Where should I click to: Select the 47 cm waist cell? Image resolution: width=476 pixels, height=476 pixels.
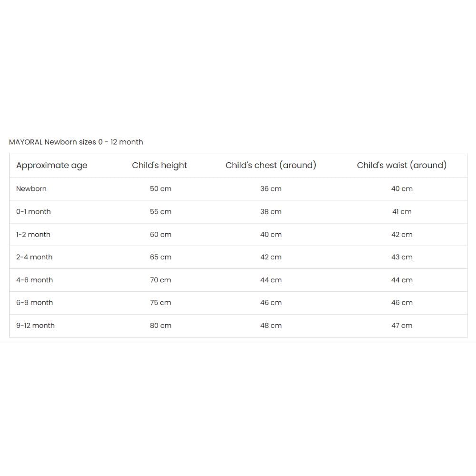click(402, 326)
